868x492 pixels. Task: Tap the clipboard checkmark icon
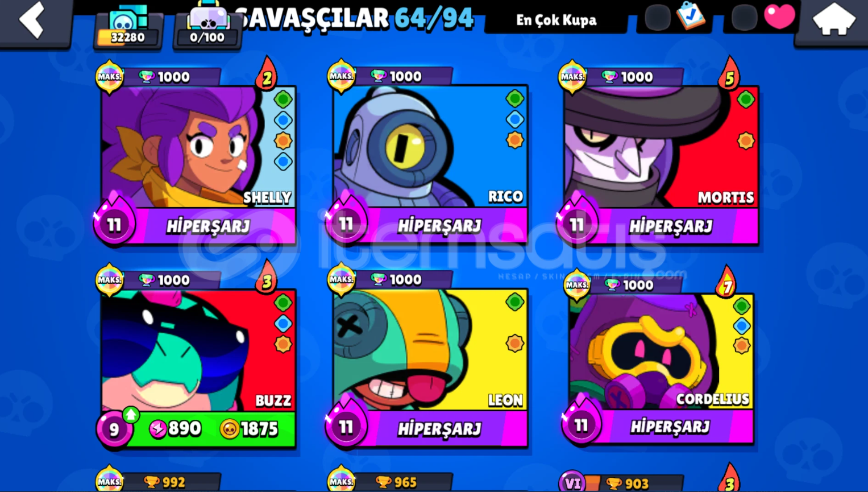[x=691, y=16]
